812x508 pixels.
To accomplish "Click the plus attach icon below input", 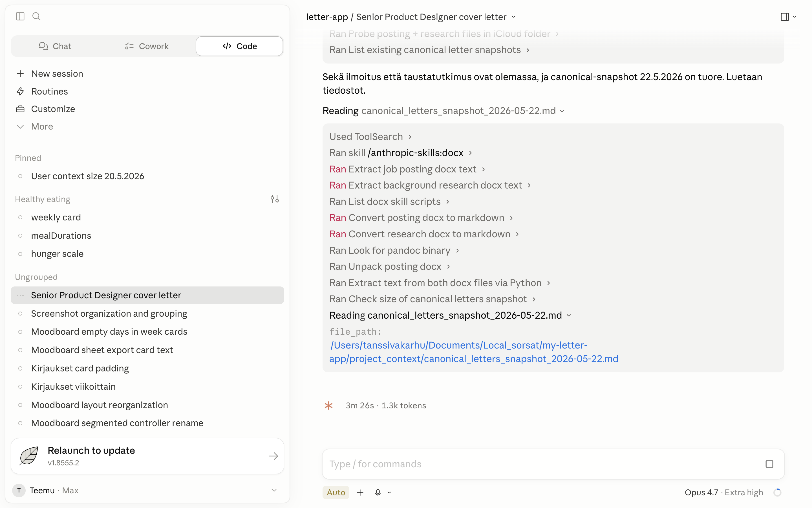I will 360,492.
